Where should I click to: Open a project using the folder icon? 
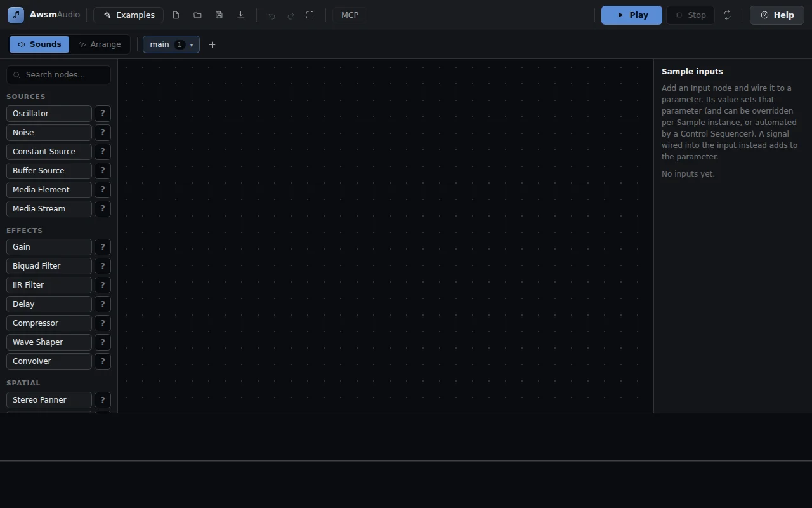(x=197, y=15)
